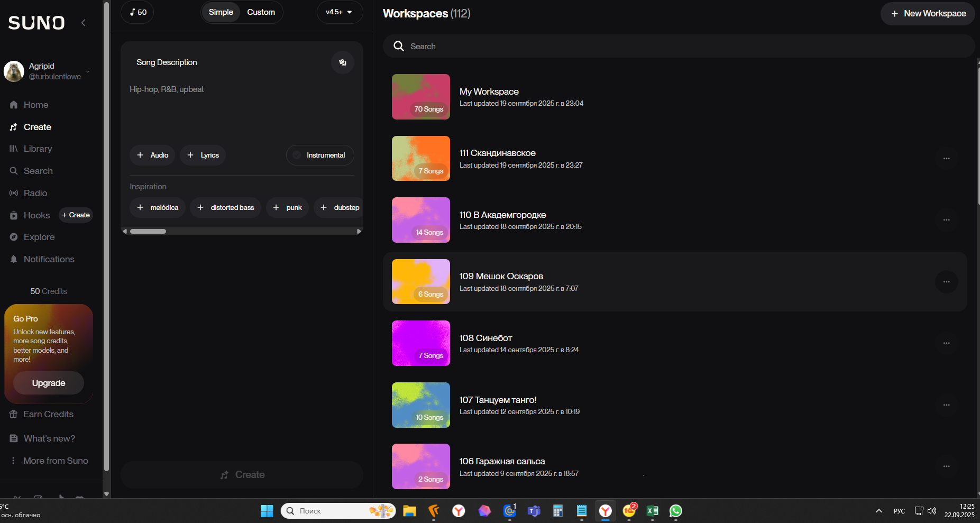The height and width of the screenshot is (523, 980).
Task: Switch to Custom mode
Action: (x=261, y=12)
